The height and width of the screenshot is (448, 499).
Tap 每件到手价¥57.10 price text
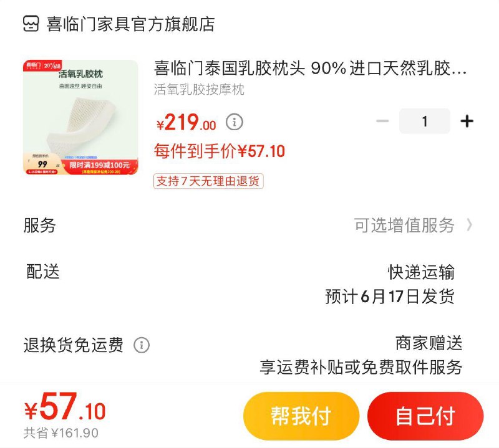(x=220, y=151)
